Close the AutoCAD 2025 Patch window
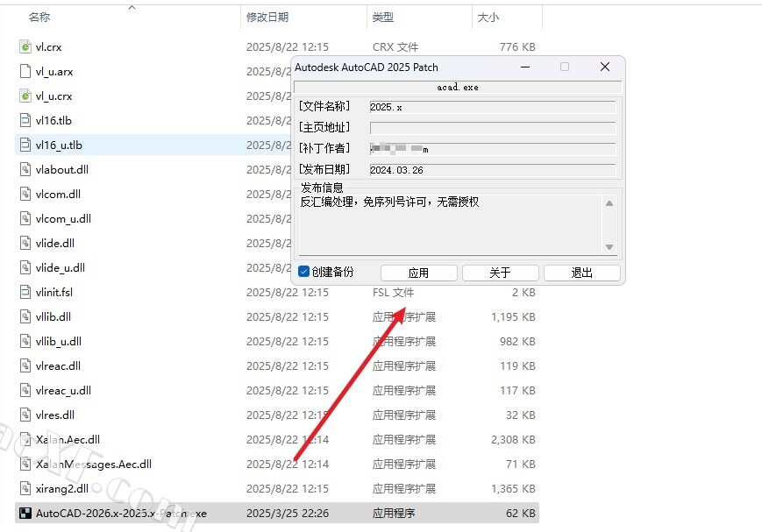The image size is (762, 532). (x=605, y=67)
